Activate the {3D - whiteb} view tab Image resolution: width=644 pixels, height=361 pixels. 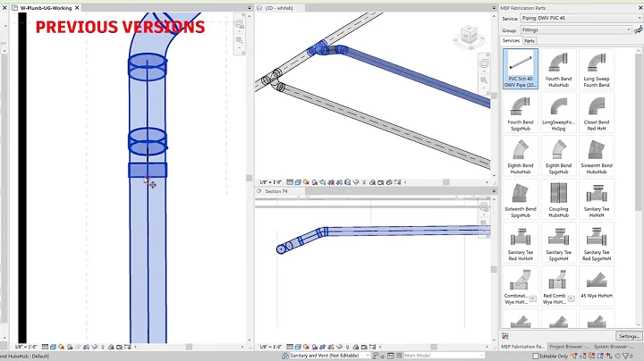pyautogui.click(x=279, y=8)
